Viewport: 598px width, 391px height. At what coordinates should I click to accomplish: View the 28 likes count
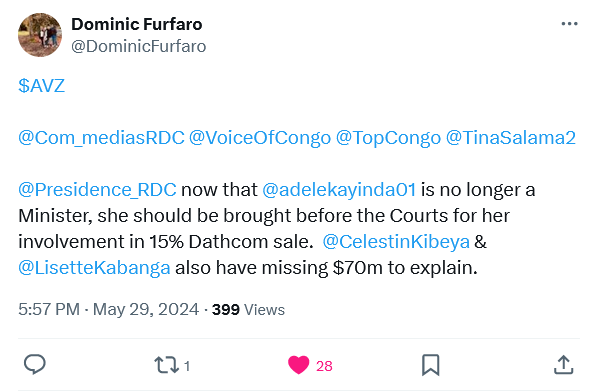click(324, 366)
